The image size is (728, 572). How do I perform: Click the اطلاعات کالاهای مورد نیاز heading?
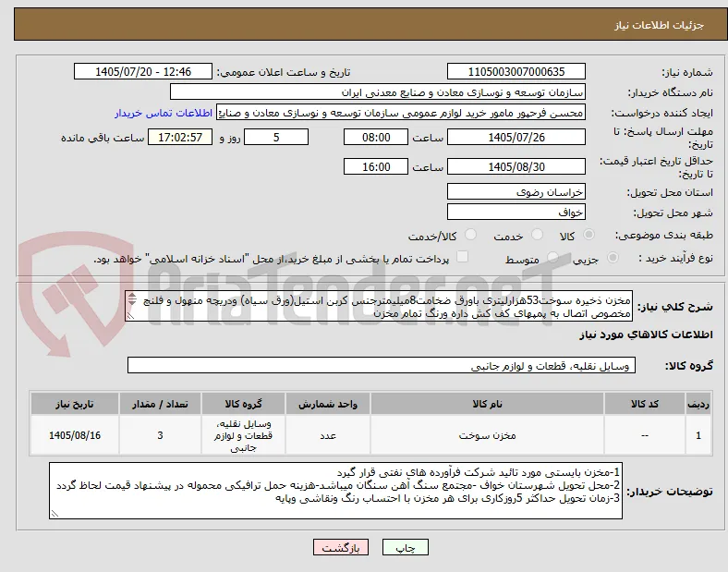tap(646, 335)
